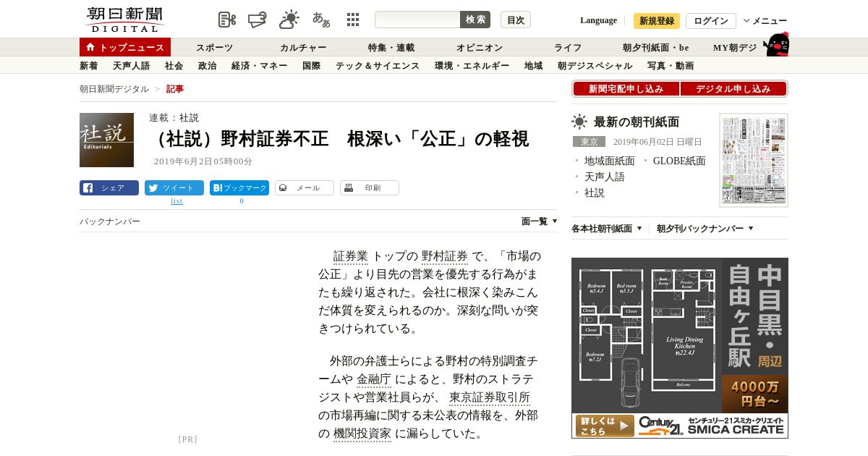Click the 野村証券 keyword link

445,256
